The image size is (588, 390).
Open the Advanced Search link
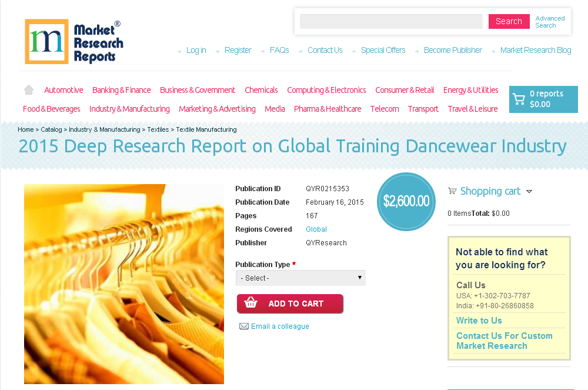550,21
